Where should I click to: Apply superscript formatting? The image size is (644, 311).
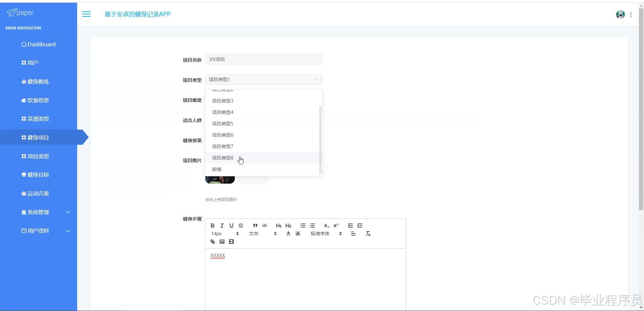tap(336, 226)
